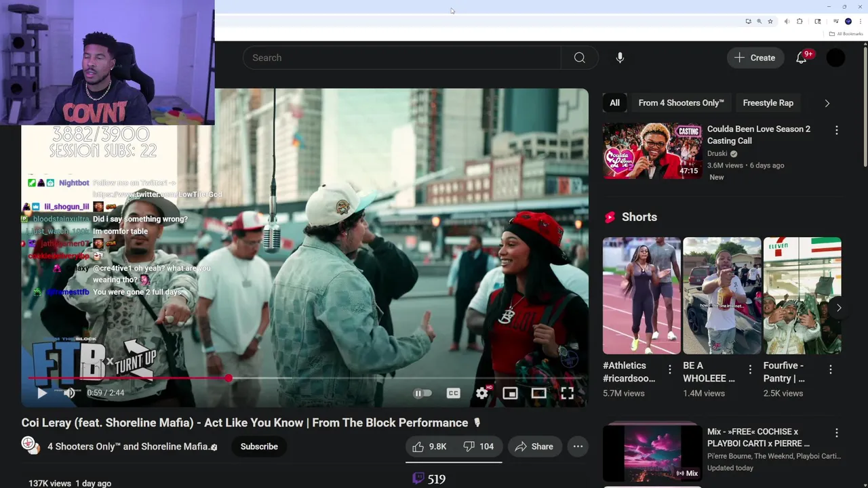
Task: Click the Twitch icon showing 519
Action: coord(418,479)
